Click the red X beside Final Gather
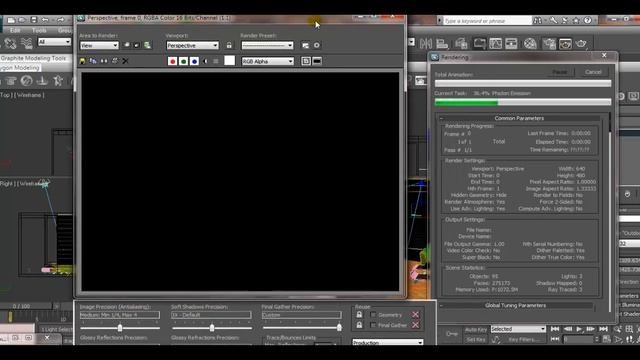The height and width of the screenshot is (360, 640). point(416,325)
